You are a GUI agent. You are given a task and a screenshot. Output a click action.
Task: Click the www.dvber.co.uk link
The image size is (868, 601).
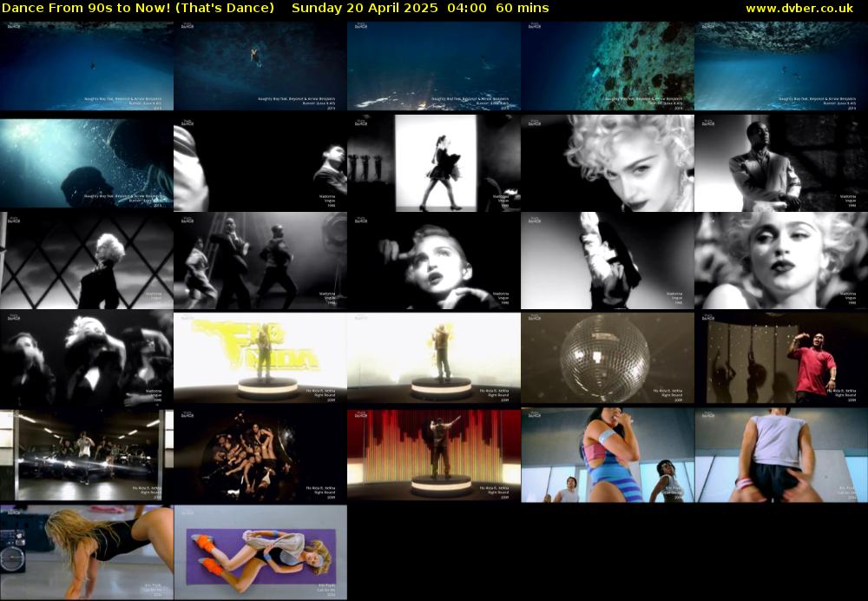[x=799, y=9]
